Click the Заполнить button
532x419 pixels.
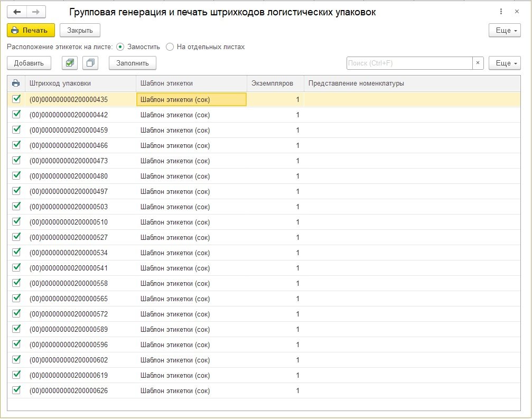coord(133,63)
